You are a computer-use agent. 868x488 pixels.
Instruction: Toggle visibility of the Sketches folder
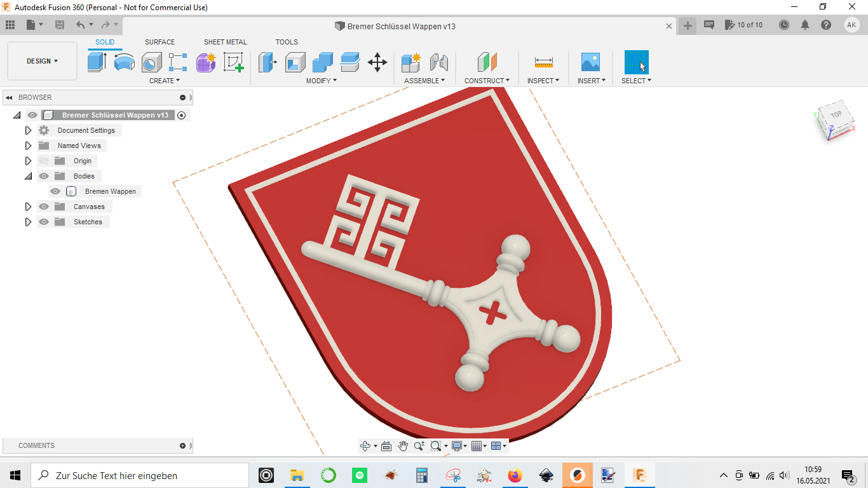click(43, 222)
